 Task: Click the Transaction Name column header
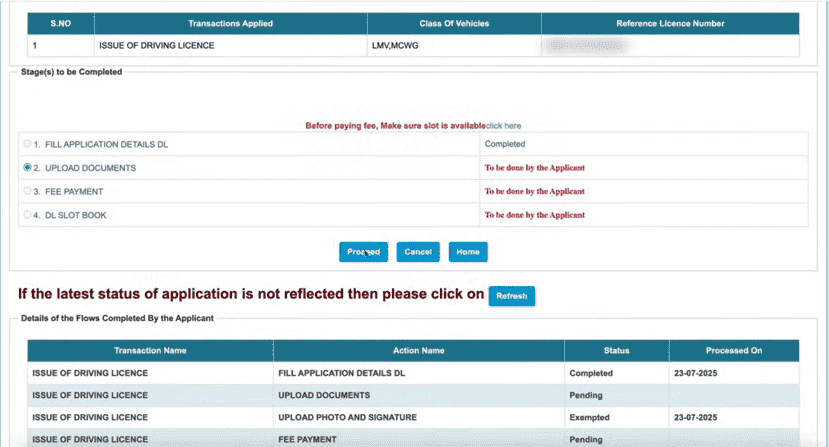click(150, 351)
